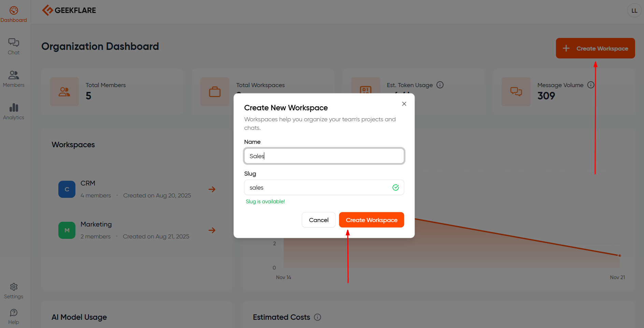Click the Estimated Costs info icon
Viewport: 644px width, 328px height.
[317, 317]
